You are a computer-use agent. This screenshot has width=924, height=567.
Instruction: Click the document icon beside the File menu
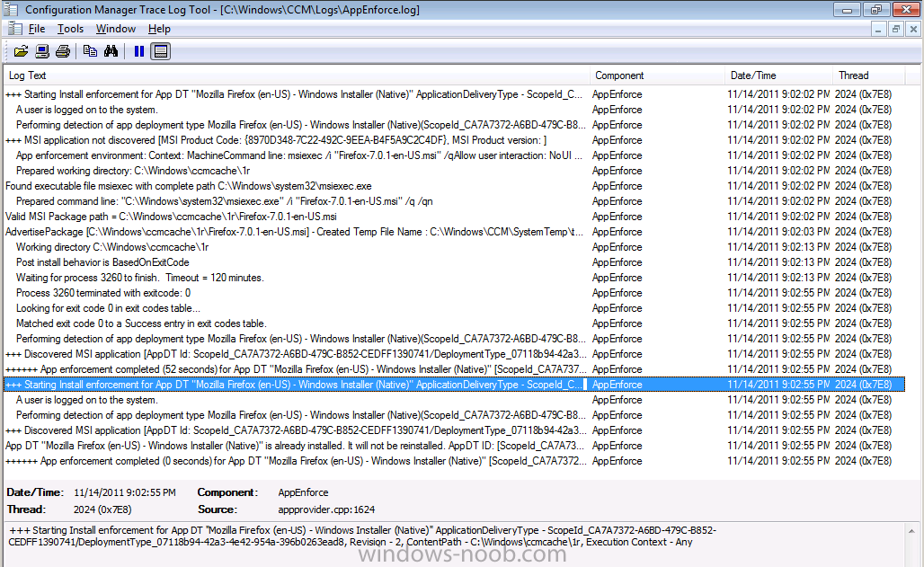coord(14,28)
